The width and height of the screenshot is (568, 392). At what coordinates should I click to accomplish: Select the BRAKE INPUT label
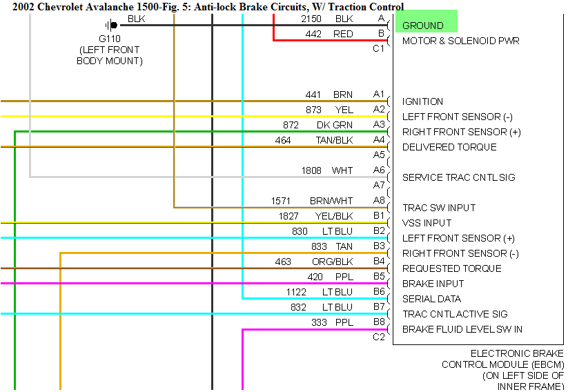(433, 284)
